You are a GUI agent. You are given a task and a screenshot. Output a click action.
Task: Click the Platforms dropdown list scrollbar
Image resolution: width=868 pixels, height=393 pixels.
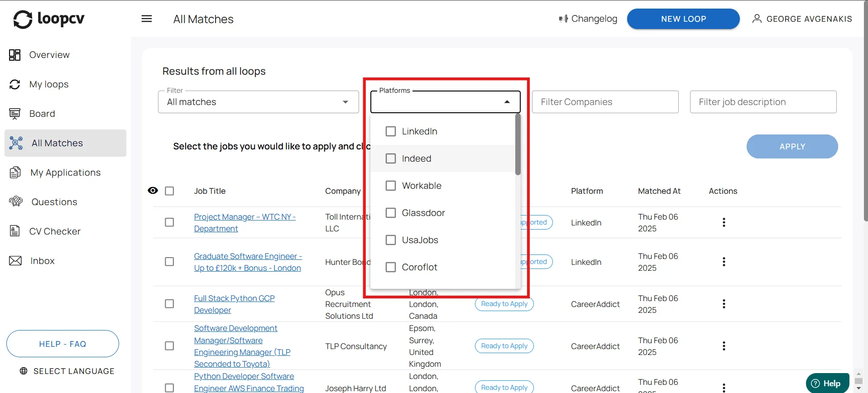click(518, 144)
